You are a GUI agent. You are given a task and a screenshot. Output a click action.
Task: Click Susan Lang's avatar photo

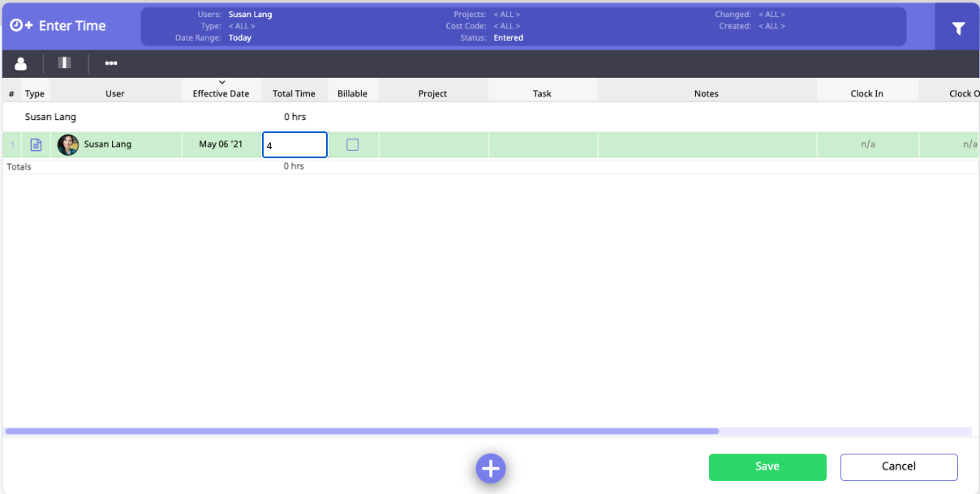pyautogui.click(x=68, y=145)
